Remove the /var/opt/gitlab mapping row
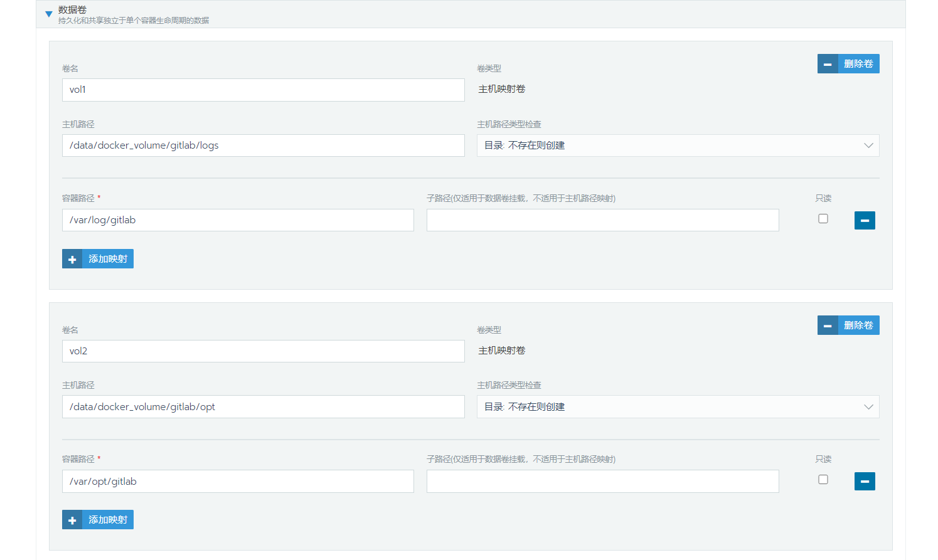938x560 pixels. [865, 482]
